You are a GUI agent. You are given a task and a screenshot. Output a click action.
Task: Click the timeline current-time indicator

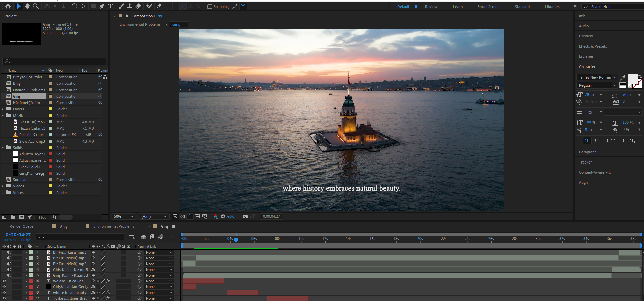click(236, 239)
